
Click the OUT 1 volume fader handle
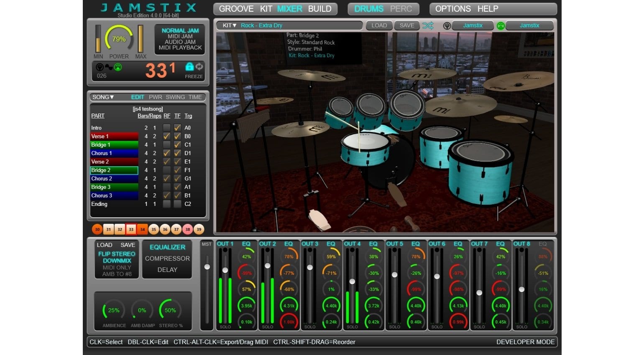pyautogui.click(x=225, y=270)
